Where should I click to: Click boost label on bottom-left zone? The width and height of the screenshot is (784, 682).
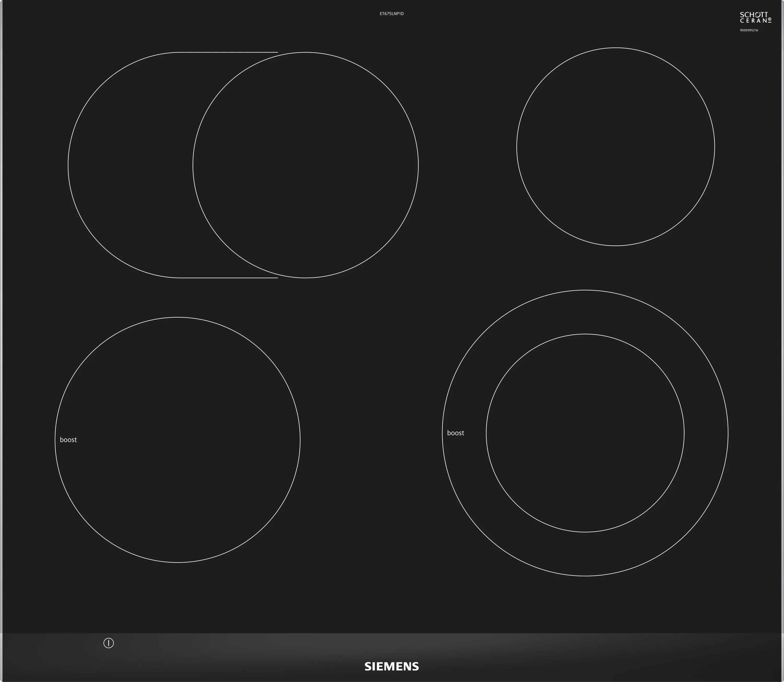pos(68,440)
